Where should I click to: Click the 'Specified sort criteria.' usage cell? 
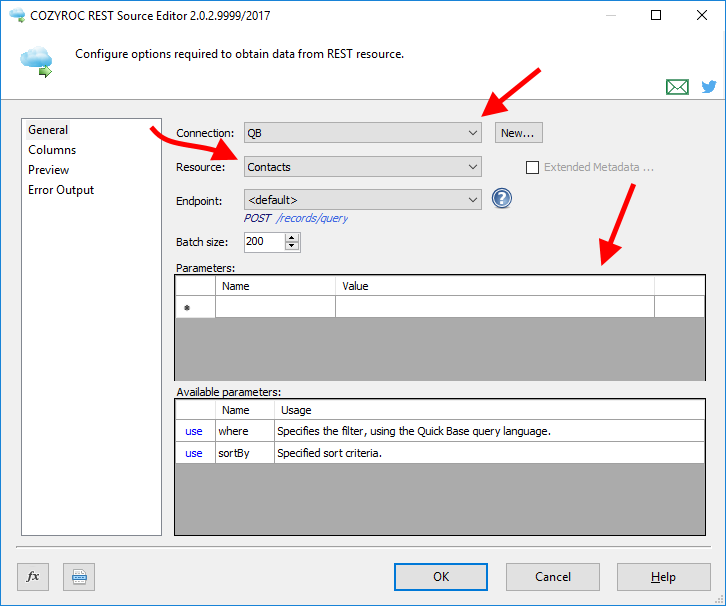click(x=490, y=453)
